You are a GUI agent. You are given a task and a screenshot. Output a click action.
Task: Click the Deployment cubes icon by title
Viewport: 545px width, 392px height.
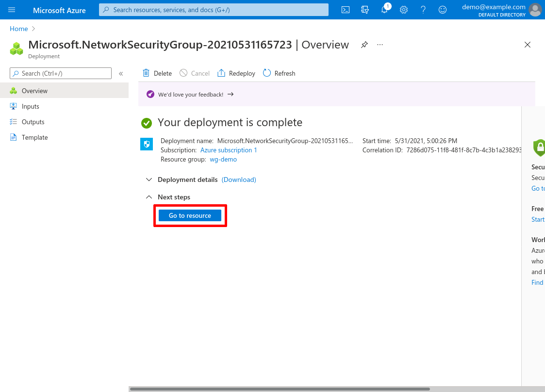(x=17, y=49)
